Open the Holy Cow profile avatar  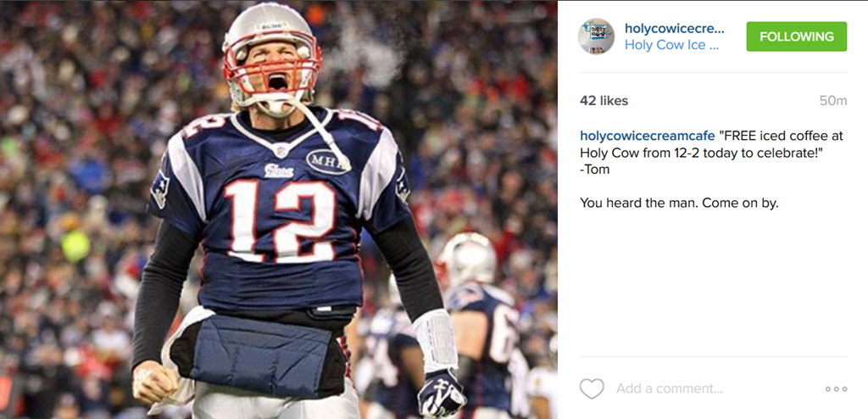pyautogui.click(x=596, y=36)
